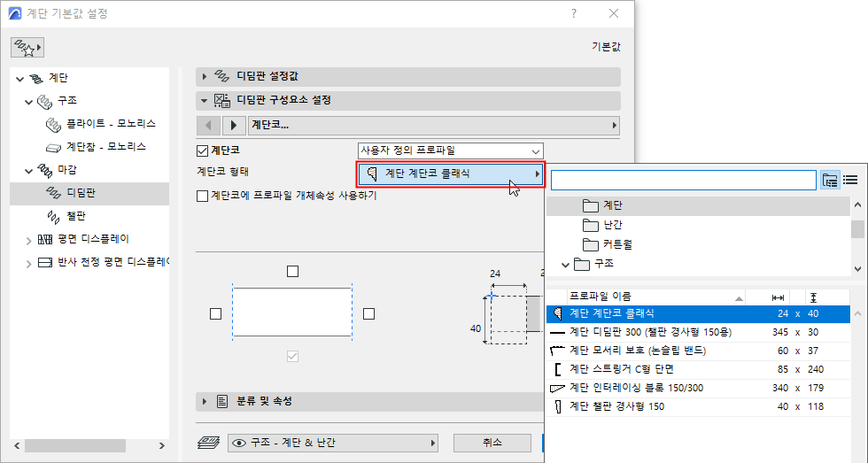Select 계단참 - 모노리스 item
868x463 pixels.
(x=105, y=147)
